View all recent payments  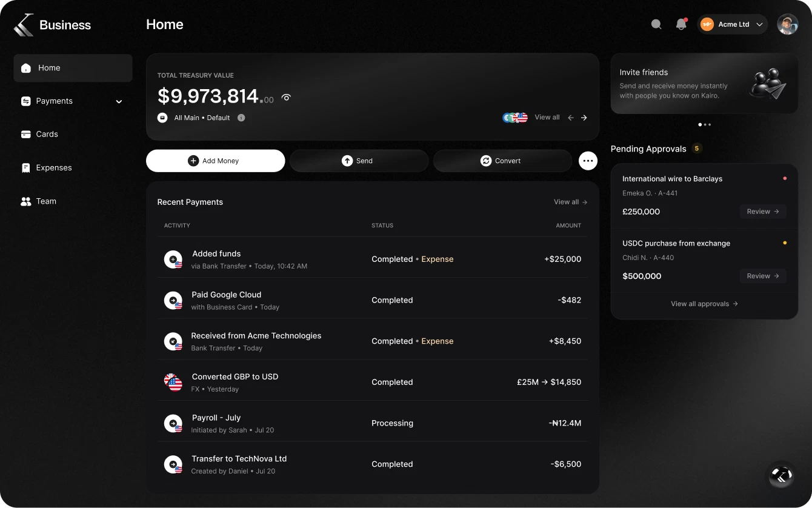tap(571, 202)
